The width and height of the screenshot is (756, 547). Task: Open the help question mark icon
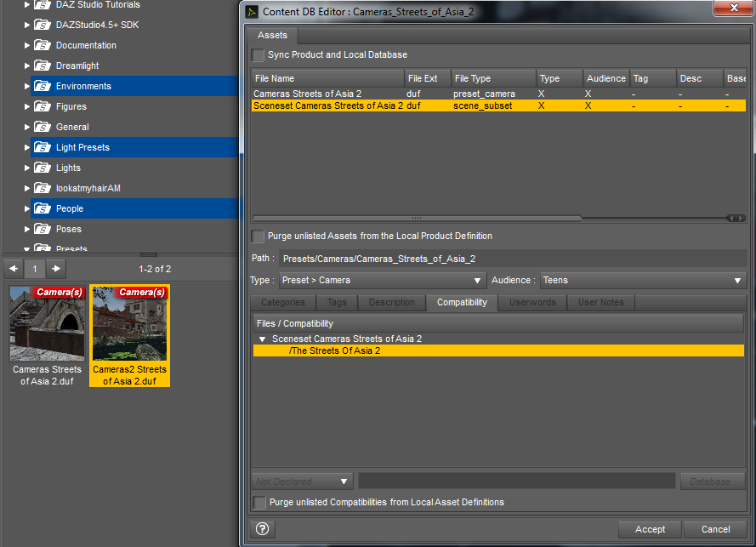[x=262, y=529]
